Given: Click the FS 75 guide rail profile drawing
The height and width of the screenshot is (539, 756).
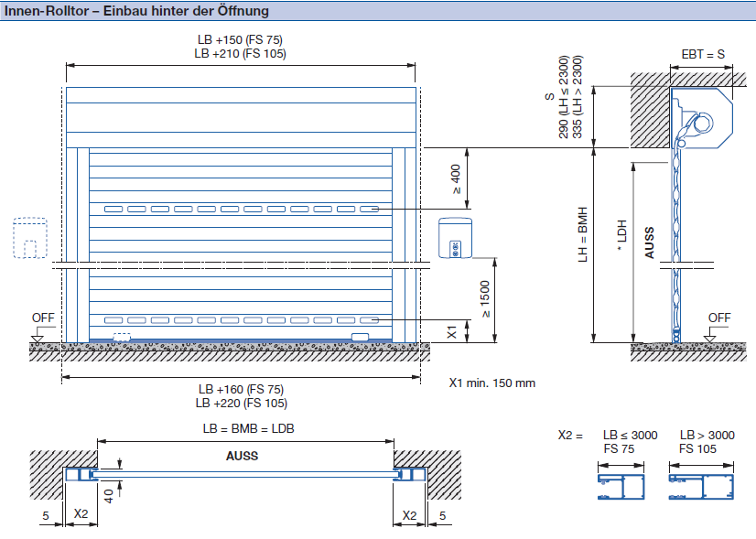Looking at the screenshot, I should pyautogui.click(x=621, y=487).
